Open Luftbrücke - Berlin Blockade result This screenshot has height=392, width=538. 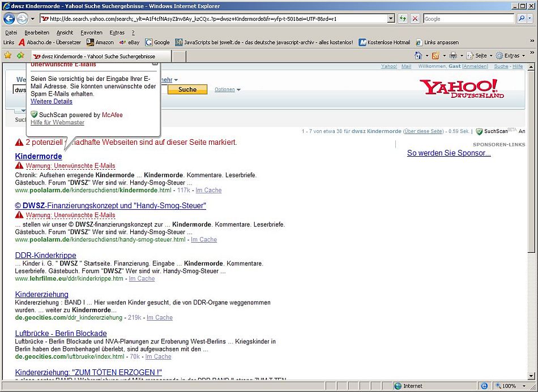coord(61,333)
